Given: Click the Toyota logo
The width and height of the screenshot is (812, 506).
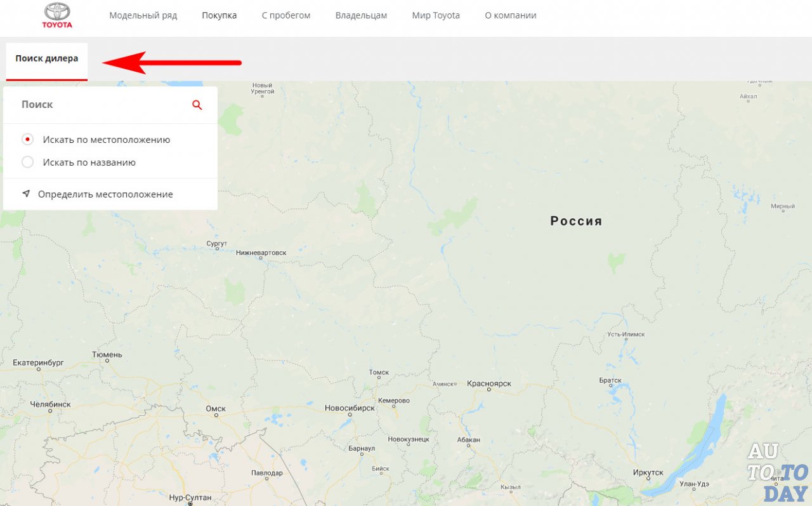Looking at the screenshot, I should click(57, 15).
